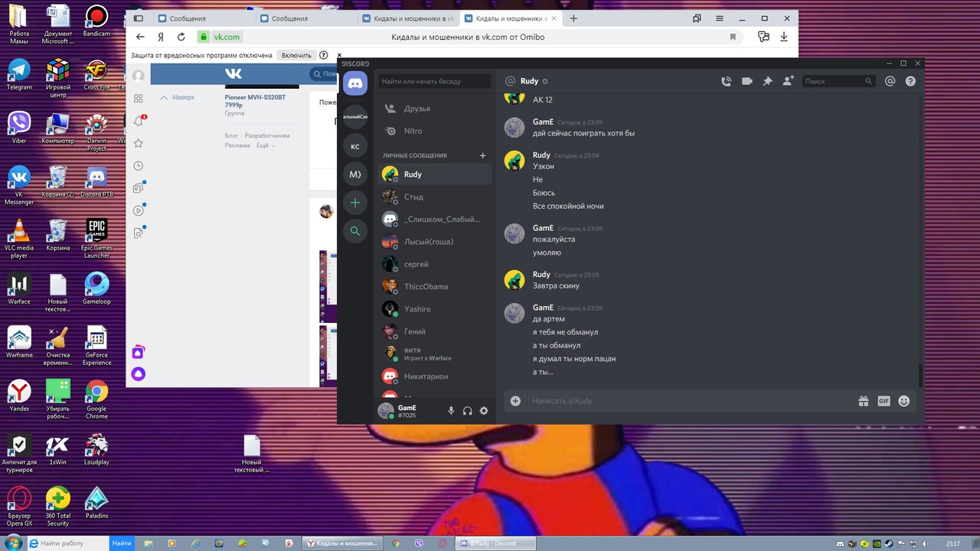980x551 pixels.
Task: Open attachment plus button in message box
Action: click(x=515, y=401)
